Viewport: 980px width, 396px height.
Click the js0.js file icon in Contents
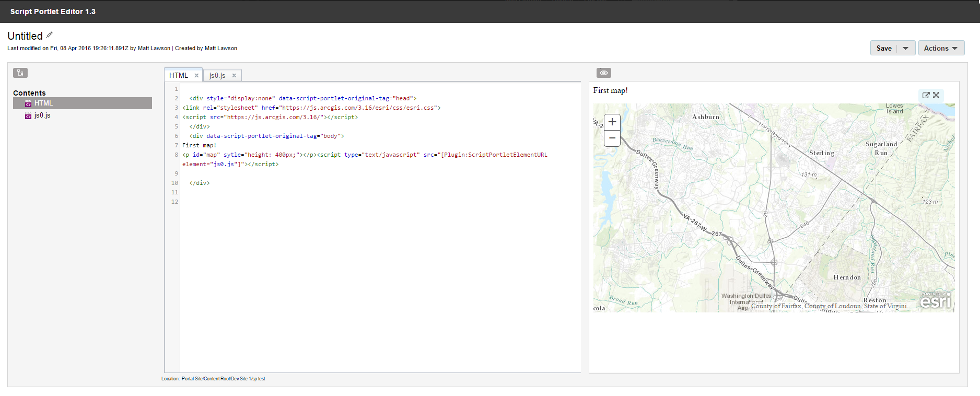click(x=28, y=115)
